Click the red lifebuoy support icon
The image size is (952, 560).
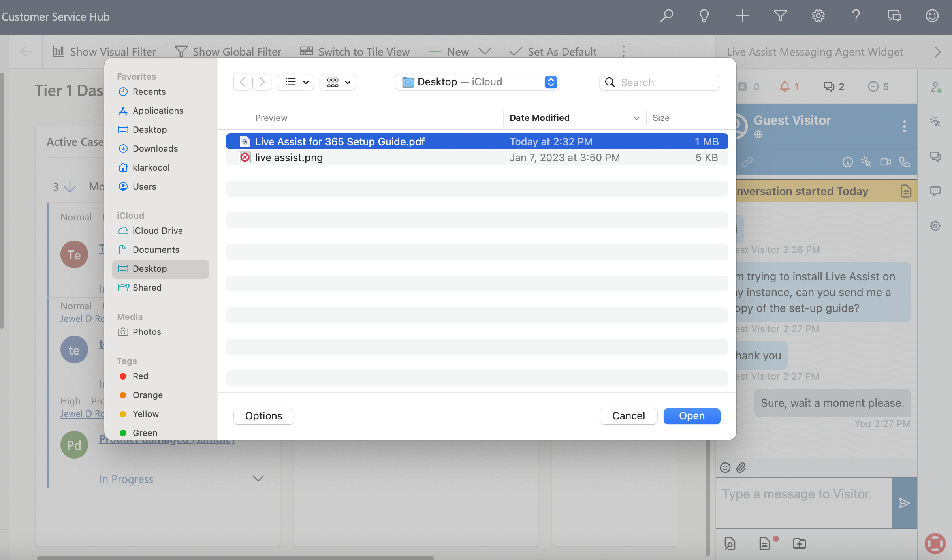935,543
